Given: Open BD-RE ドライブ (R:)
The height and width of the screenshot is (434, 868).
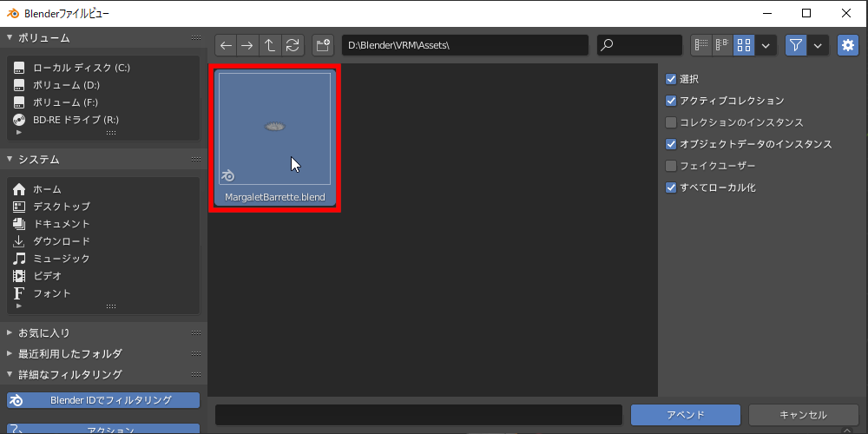Looking at the screenshot, I should 103,120.
